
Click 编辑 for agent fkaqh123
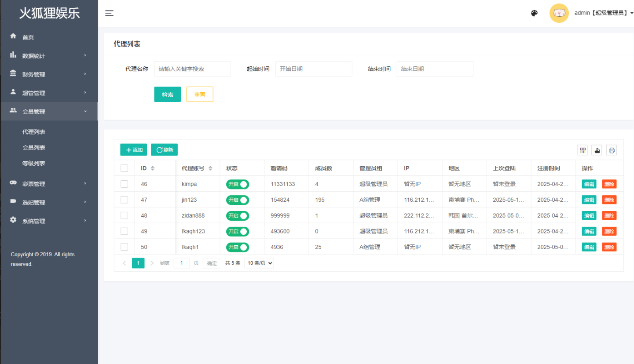point(589,232)
